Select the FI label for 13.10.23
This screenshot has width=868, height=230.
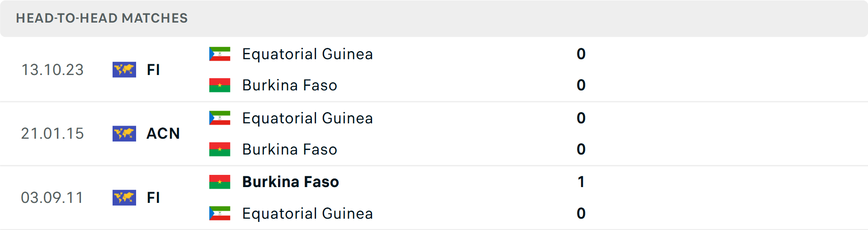click(x=153, y=70)
